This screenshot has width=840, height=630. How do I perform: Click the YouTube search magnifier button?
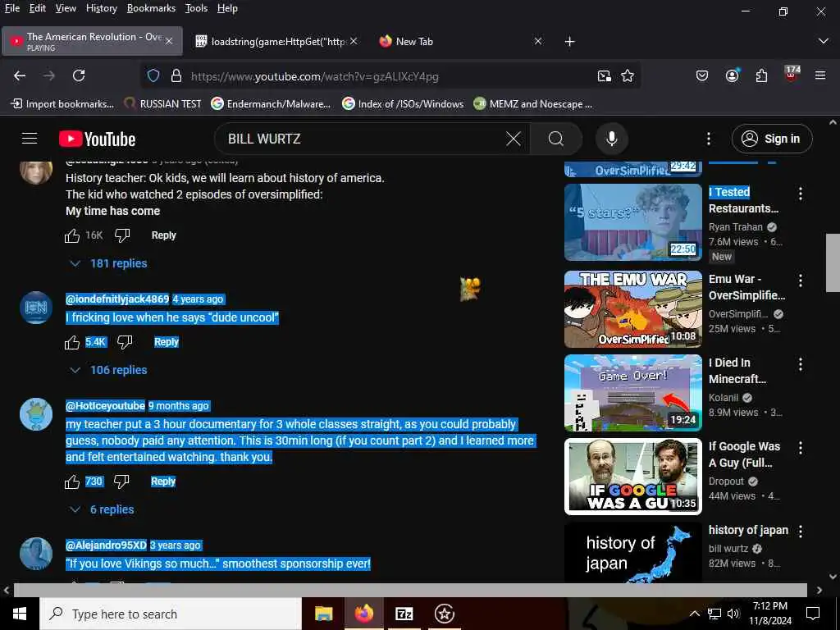click(556, 139)
